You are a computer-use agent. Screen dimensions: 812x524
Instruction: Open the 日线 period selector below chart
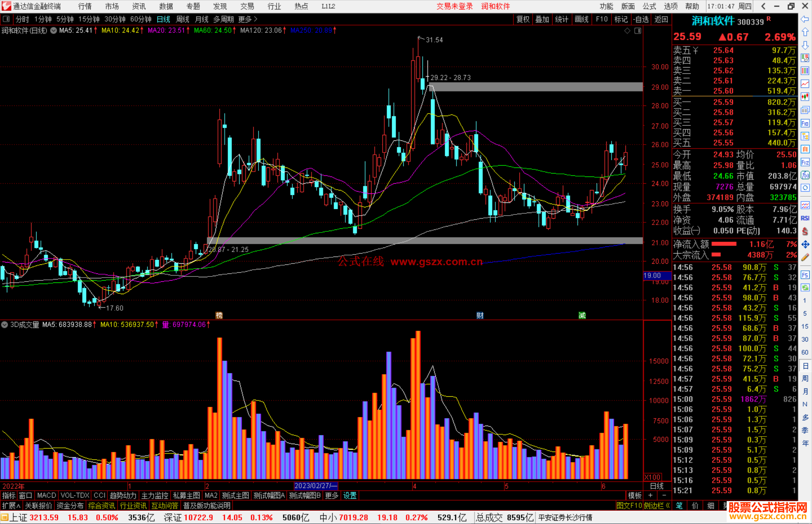pos(657,486)
